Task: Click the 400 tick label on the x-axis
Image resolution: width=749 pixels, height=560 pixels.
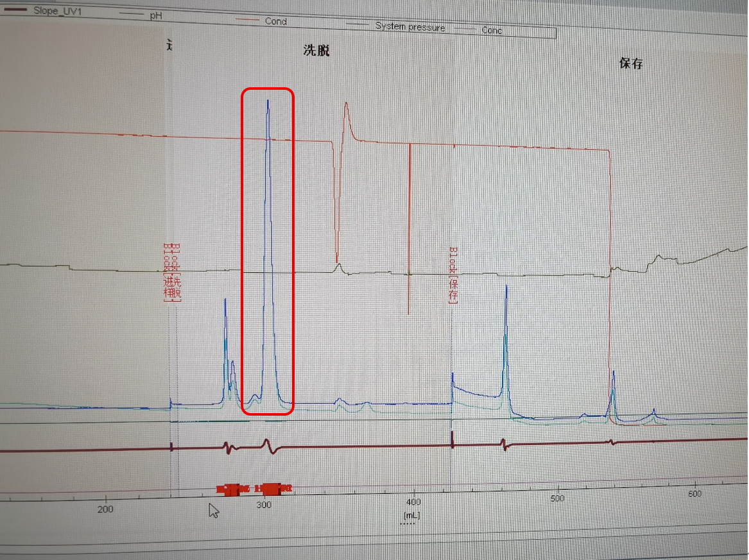Action: click(413, 501)
